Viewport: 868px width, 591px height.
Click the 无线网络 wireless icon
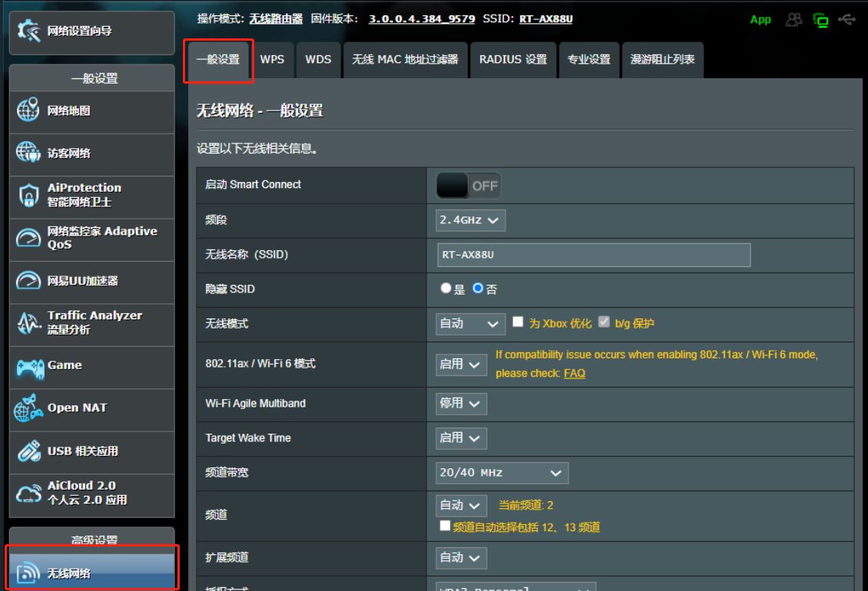[x=28, y=573]
